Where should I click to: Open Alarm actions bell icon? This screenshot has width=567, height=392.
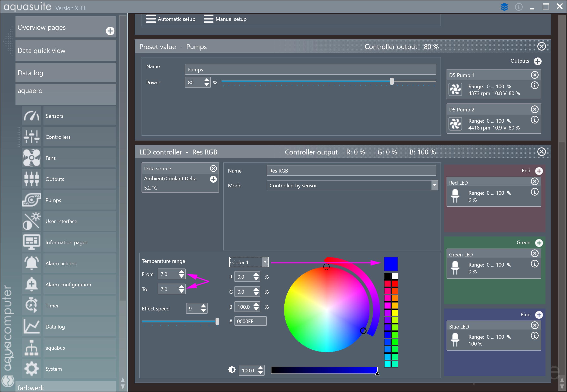click(31, 263)
